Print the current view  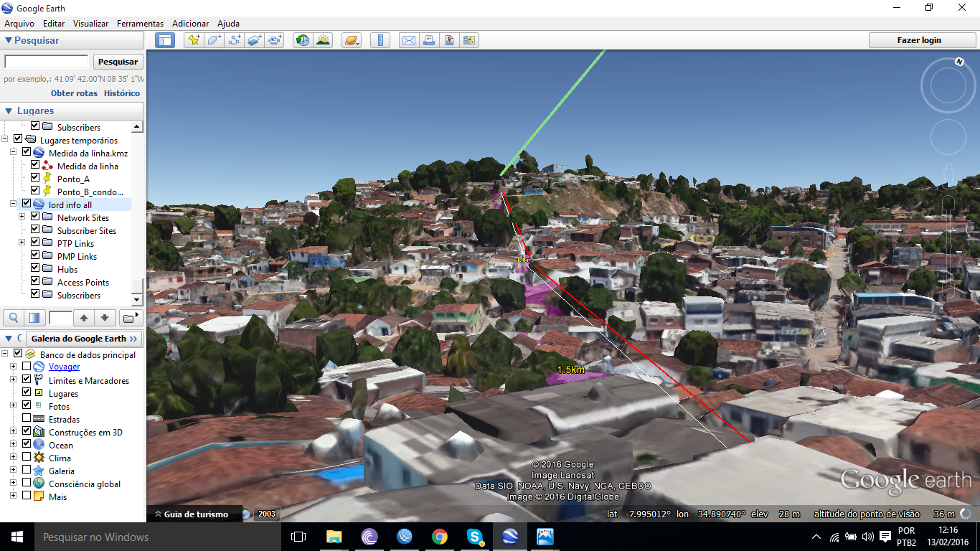coord(428,40)
